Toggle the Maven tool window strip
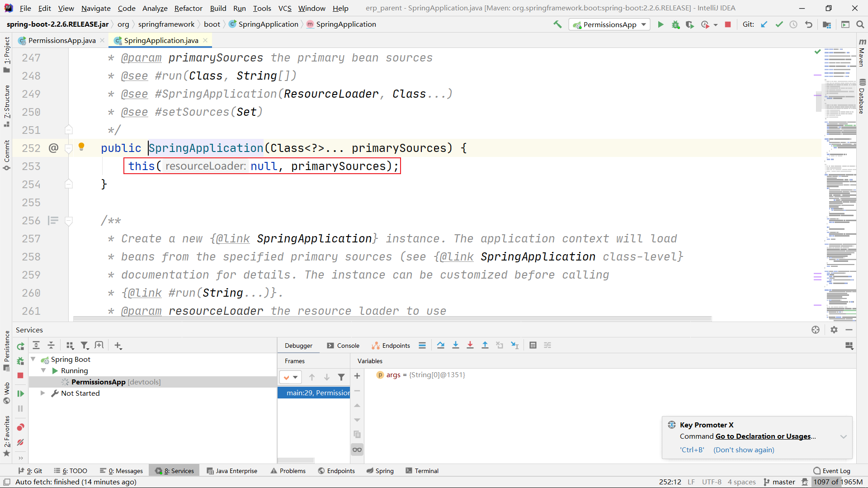This screenshot has width=868, height=488. tap(862, 52)
